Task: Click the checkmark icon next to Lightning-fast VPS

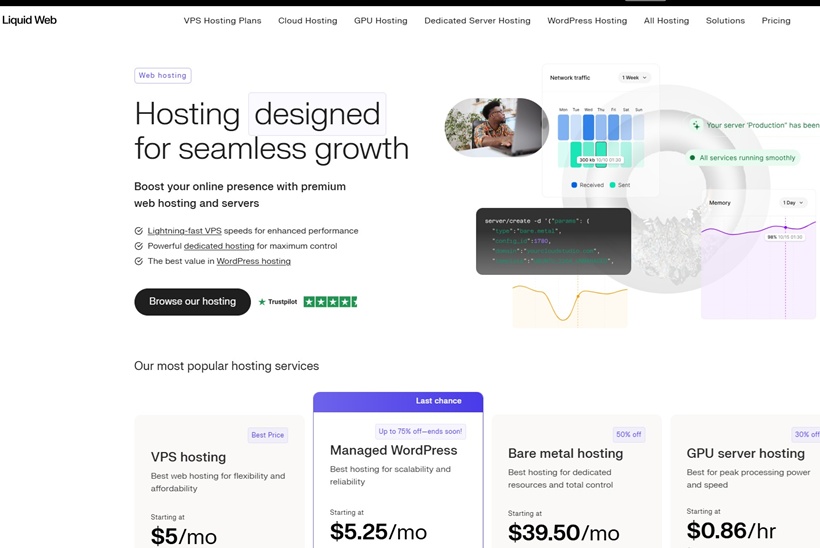Action: pyautogui.click(x=139, y=231)
